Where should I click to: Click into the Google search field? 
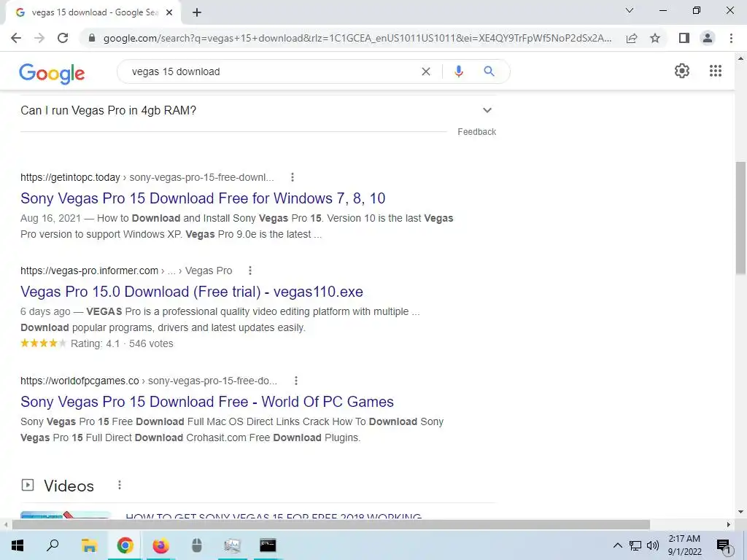click(271, 71)
